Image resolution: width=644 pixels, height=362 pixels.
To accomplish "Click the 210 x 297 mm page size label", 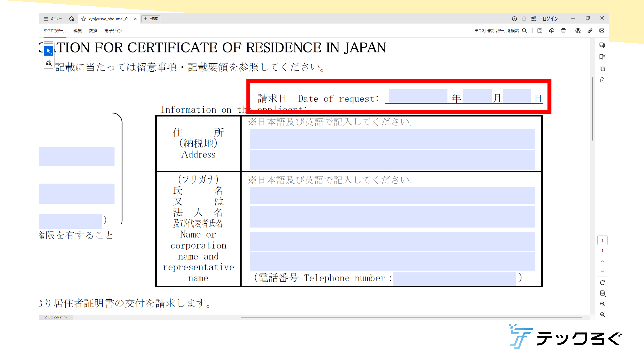I will point(56,317).
